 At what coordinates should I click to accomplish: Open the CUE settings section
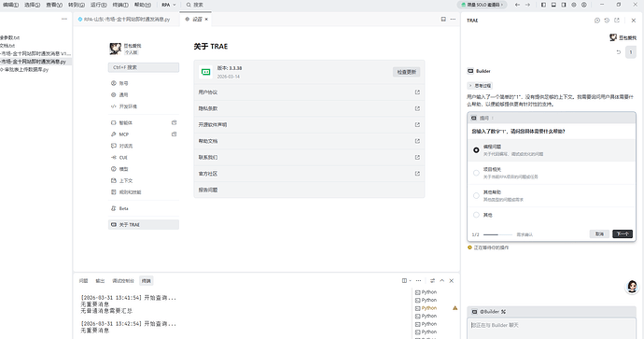point(144,158)
